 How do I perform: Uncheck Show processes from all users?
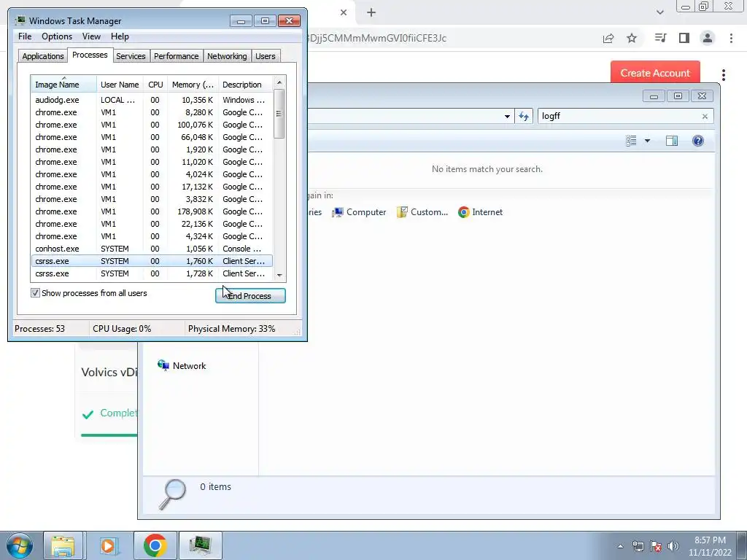click(x=35, y=293)
